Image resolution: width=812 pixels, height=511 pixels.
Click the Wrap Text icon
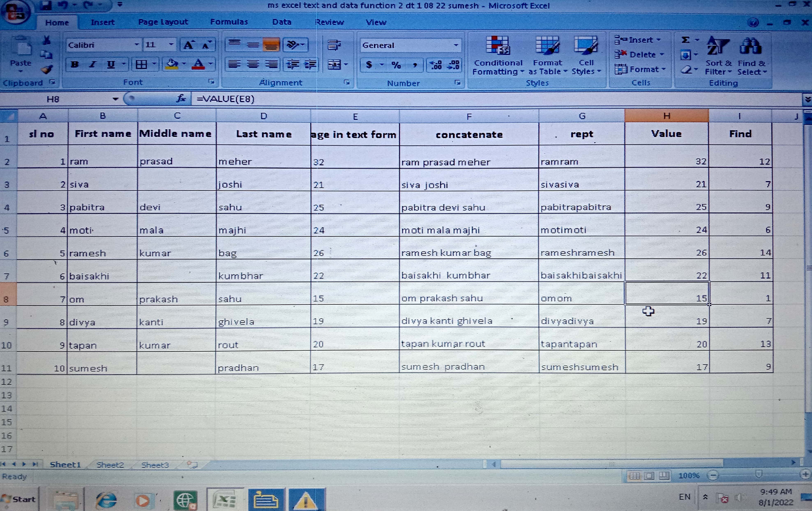pyautogui.click(x=334, y=45)
